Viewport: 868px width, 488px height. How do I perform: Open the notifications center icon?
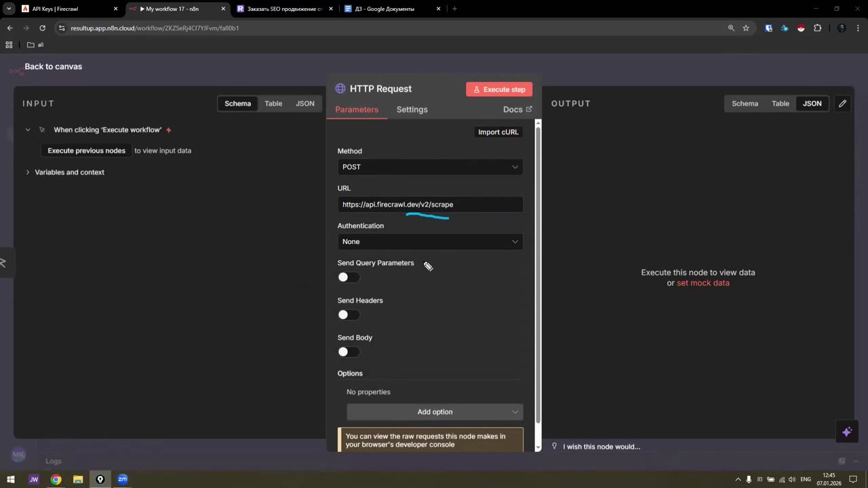[854, 479]
